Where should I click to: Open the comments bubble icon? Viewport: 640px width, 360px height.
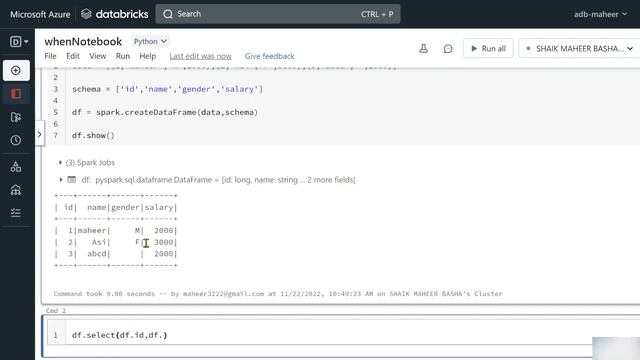point(448,49)
